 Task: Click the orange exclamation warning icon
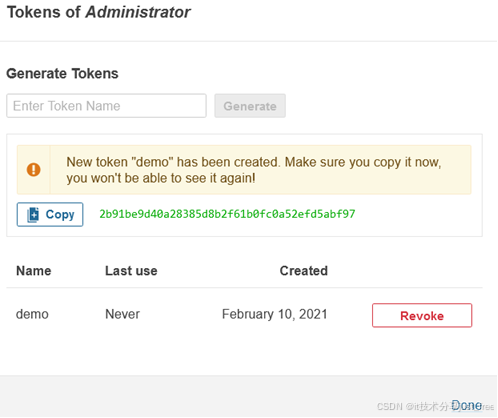click(x=33, y=170)
